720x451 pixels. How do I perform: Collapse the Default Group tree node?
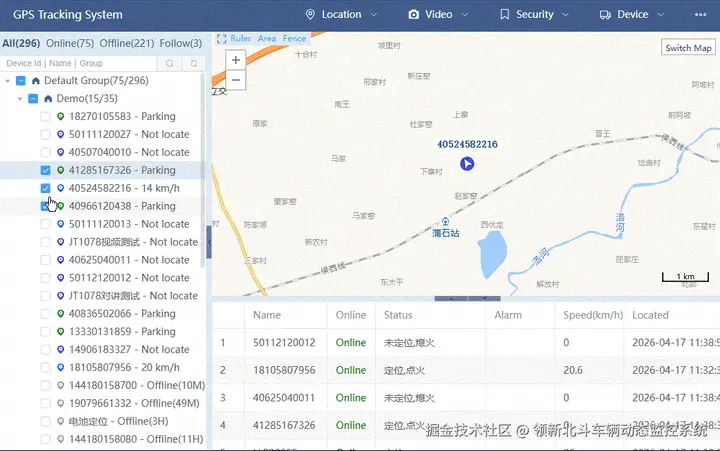point(7,81)
